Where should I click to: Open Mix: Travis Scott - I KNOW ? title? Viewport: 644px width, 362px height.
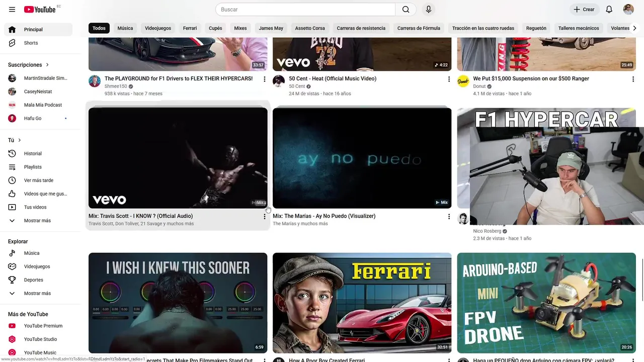tap(140, 216)
